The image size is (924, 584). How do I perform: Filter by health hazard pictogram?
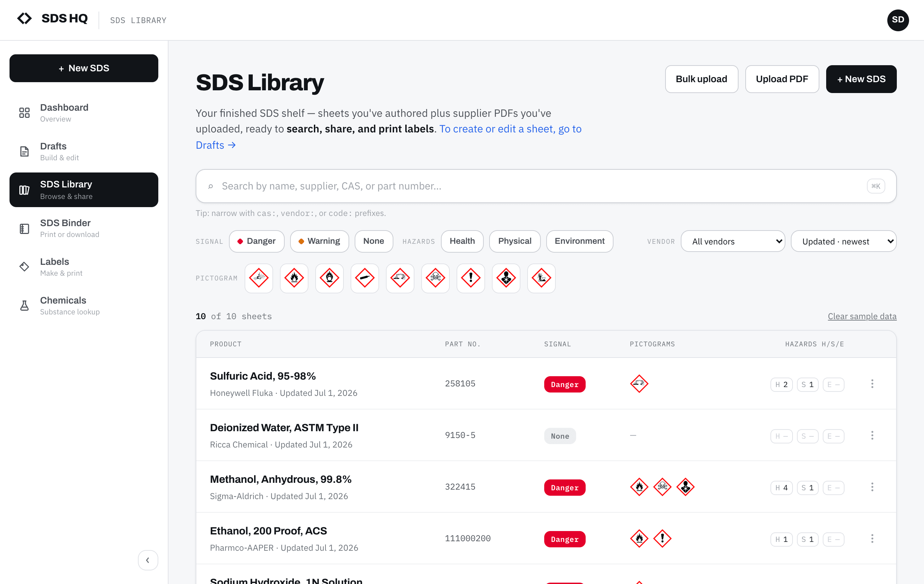506,278
